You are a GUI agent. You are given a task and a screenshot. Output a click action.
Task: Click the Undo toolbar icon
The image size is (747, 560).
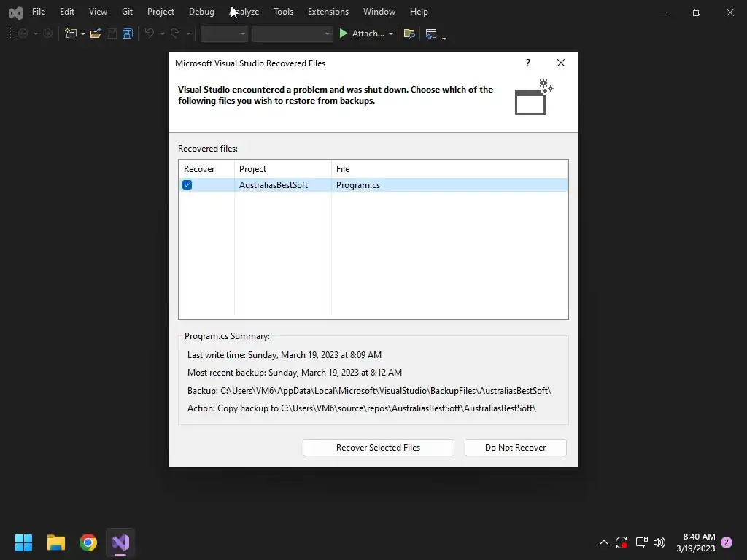click(x=149, y=34)
